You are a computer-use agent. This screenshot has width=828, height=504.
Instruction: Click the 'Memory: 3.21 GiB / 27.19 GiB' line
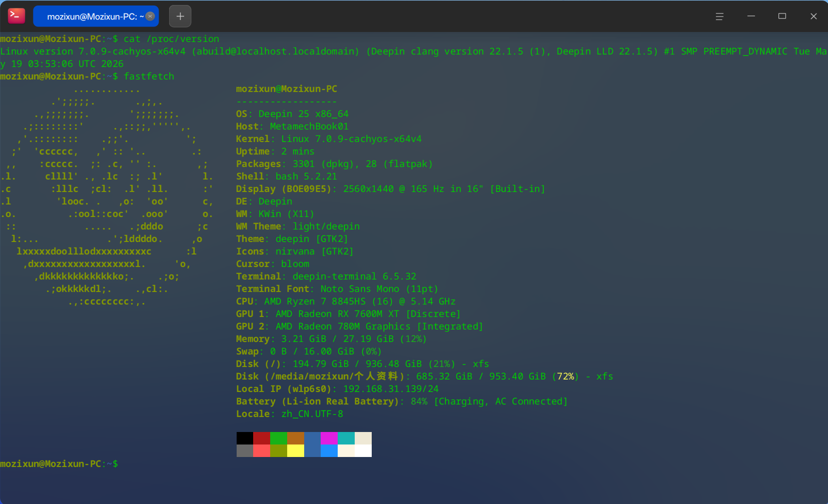(331, 339)
